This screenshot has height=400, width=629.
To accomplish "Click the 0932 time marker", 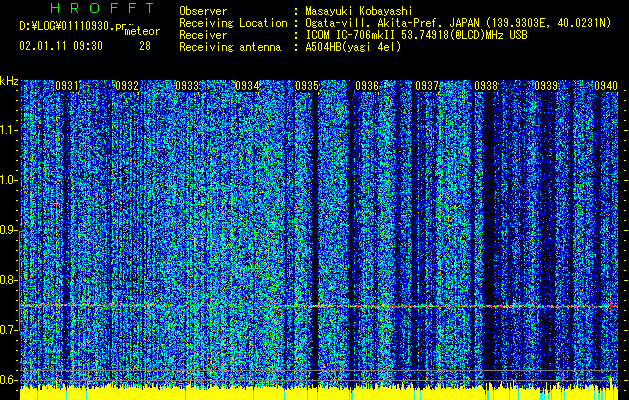I will click(127, 86).
